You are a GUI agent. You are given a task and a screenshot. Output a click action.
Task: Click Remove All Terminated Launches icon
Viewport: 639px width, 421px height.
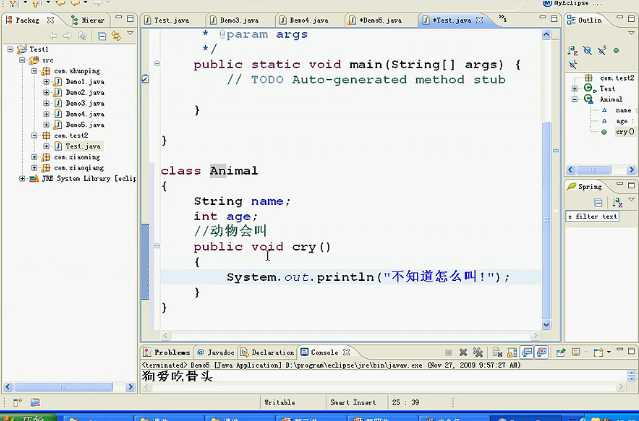(x=478, y=352)
